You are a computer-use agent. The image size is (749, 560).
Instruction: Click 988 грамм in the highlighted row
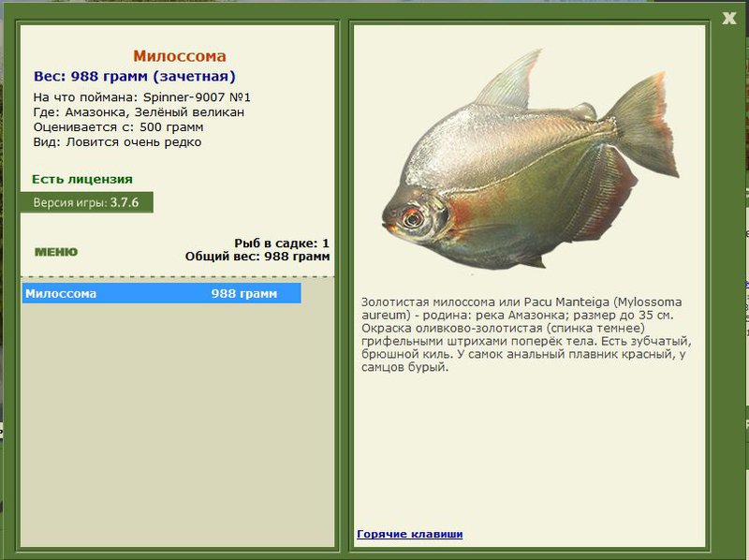pyautogui.click(x=244, y=293)
